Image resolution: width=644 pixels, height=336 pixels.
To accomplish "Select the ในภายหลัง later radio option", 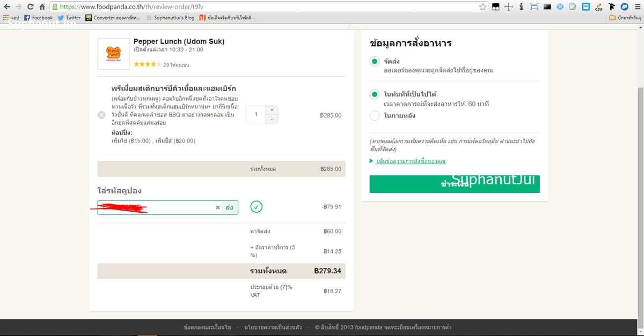I will click(375, 115).
